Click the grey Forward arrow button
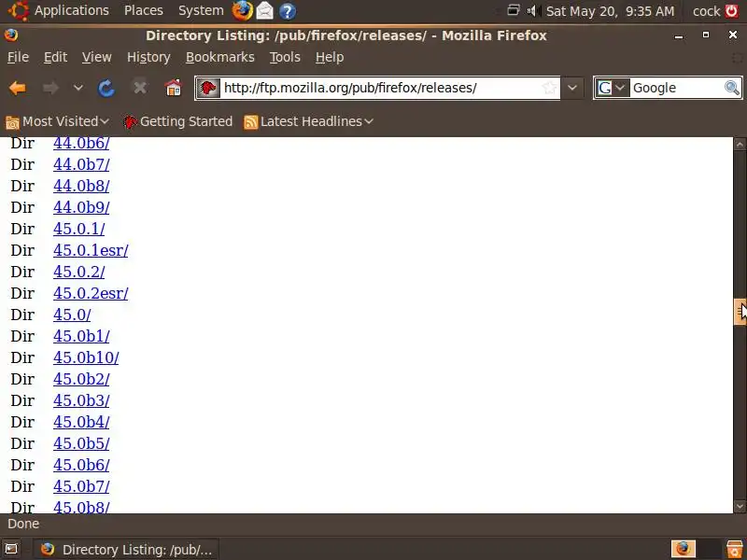This screenshot has width=747, height=560. 50,88
